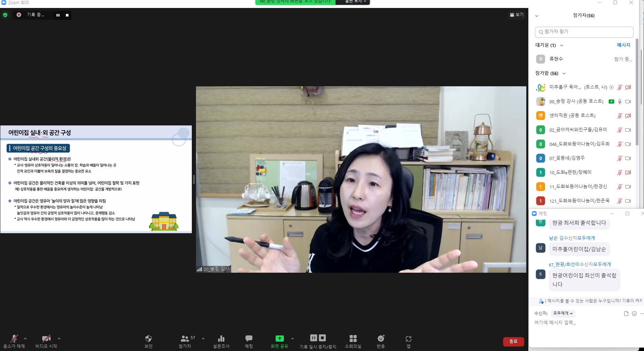Open audio options arrow next to 음소거 해제
The height and width of the screenshot is (351, 644).
click(25, 339)
